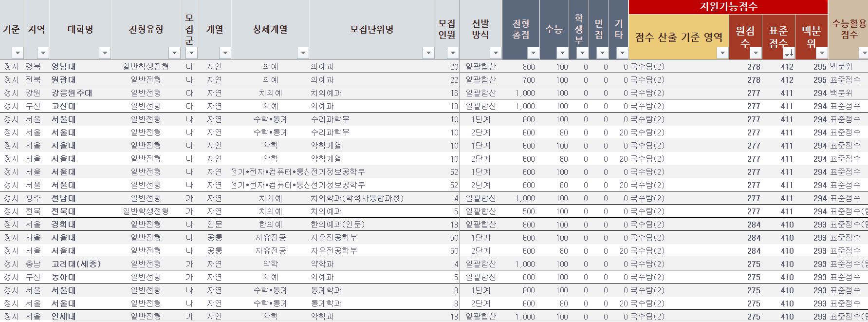
Task: Open the 상세계열 column filter dropdown
Action: (303, 53)
